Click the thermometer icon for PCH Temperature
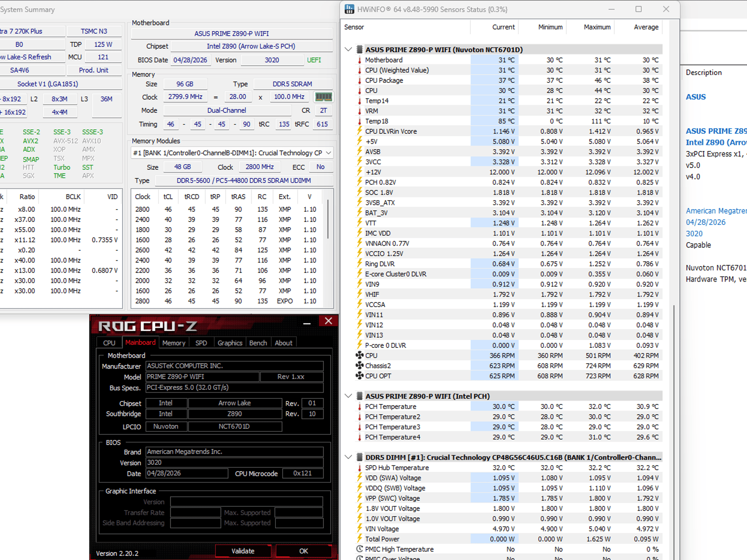This screenshot has height=560, width=747. [360, 407]
